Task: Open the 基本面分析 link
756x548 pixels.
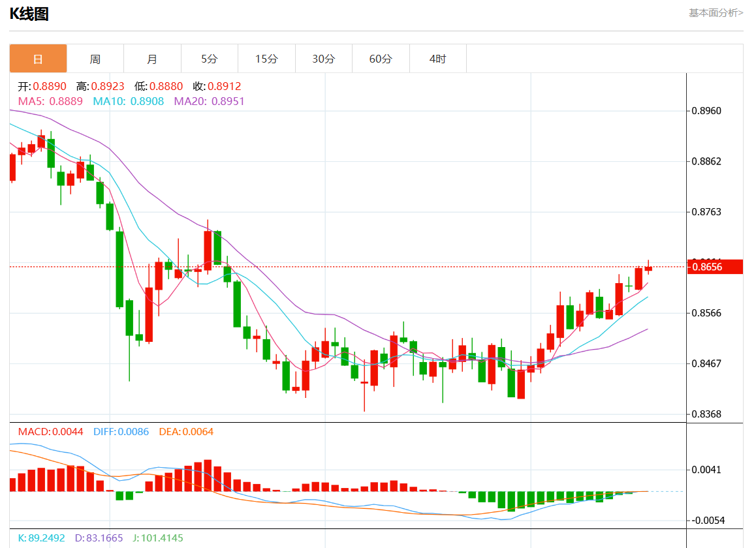Action: [716, 12]
